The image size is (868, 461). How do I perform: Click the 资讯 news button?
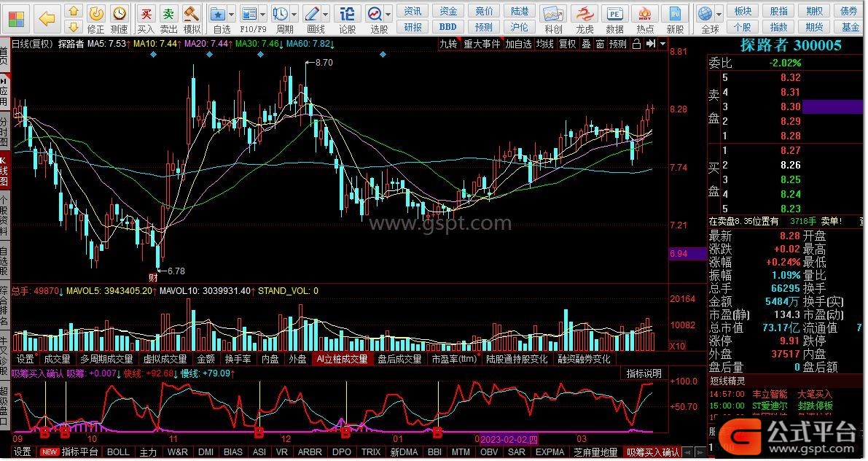[x=413, y=11]
